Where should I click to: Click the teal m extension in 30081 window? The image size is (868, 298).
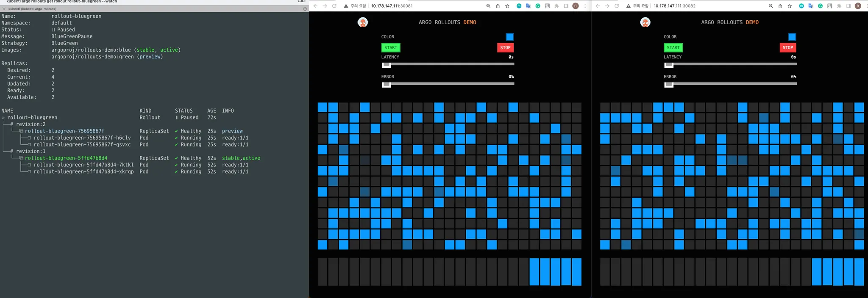click(x=519, y=6)
